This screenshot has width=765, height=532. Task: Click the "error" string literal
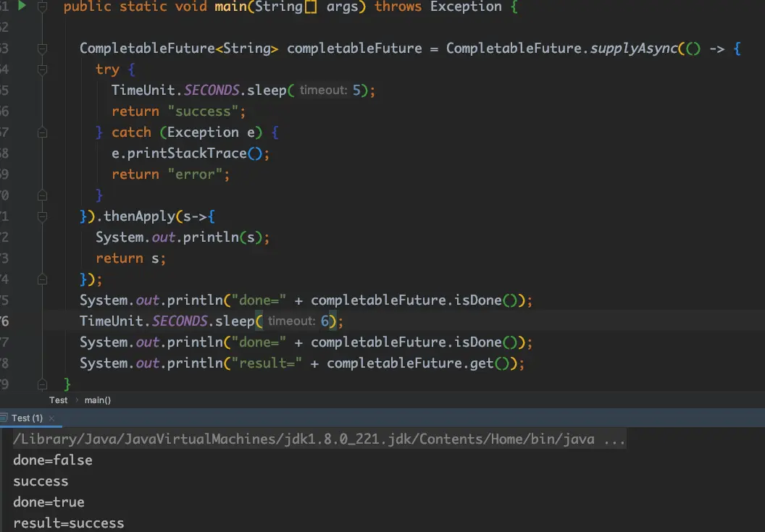(x=195, y=174)
